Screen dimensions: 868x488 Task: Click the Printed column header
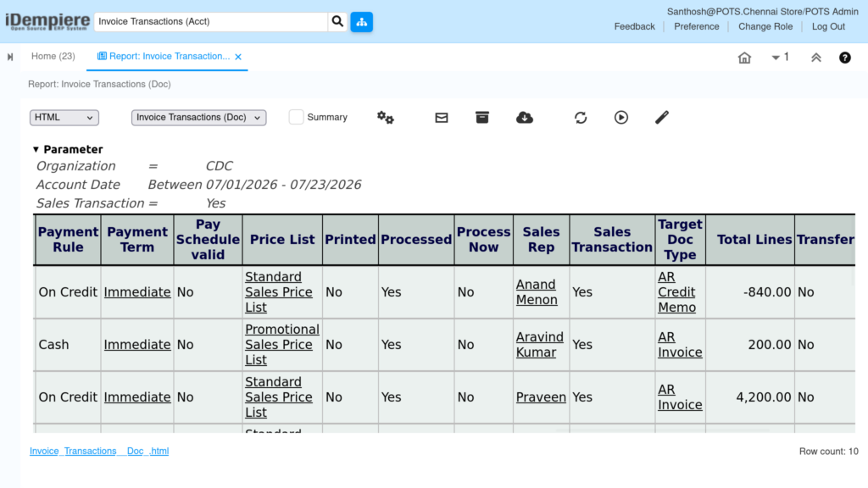click(350, 240)
